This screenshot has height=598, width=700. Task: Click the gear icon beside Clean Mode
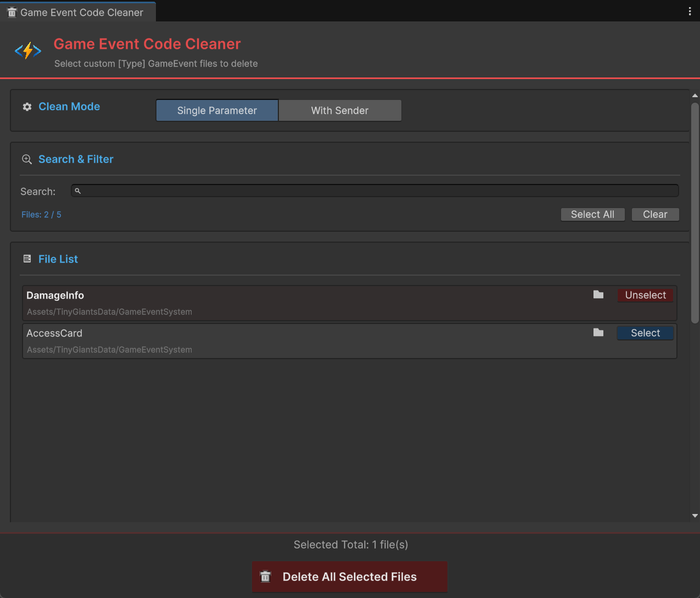[27, 107]
